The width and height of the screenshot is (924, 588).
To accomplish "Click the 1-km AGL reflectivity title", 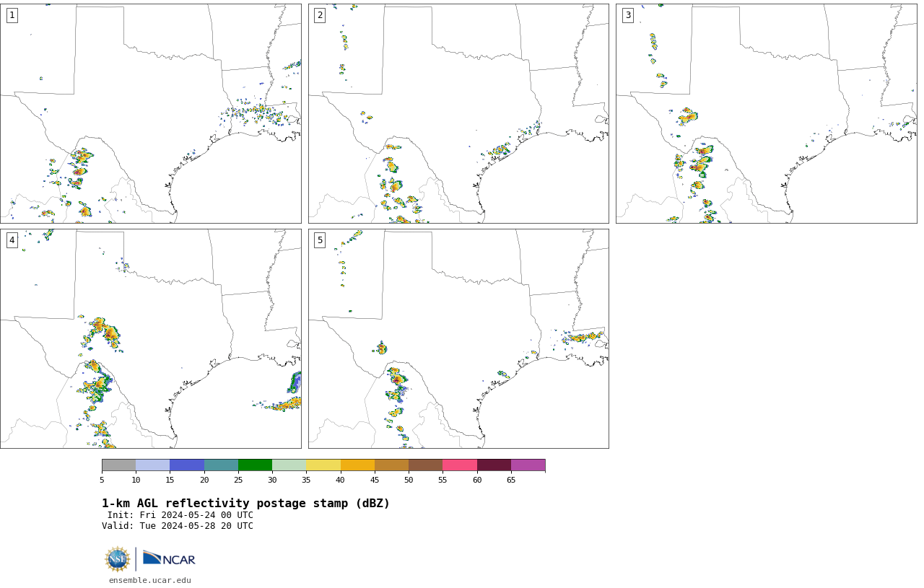I will coord(245,504).
